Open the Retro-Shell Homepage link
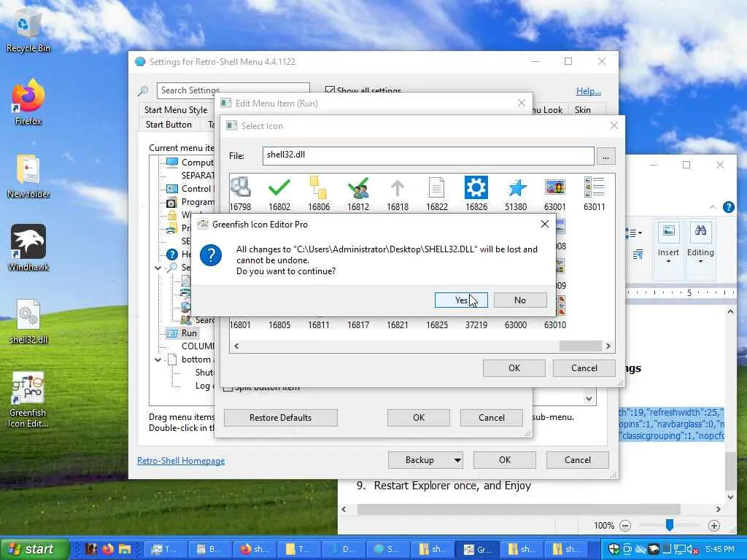Screen dimensions: 747x560 (181, 461)
